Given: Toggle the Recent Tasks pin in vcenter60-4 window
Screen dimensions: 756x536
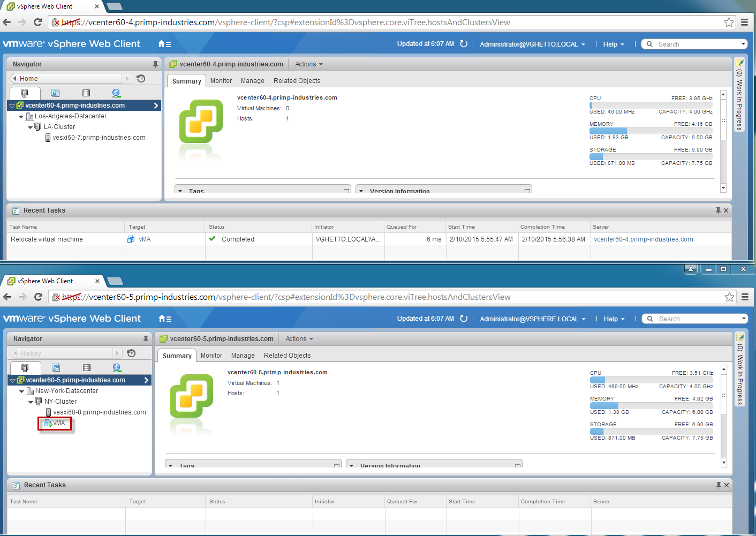Looking at the screenshot, I should (x=718, y=210).
